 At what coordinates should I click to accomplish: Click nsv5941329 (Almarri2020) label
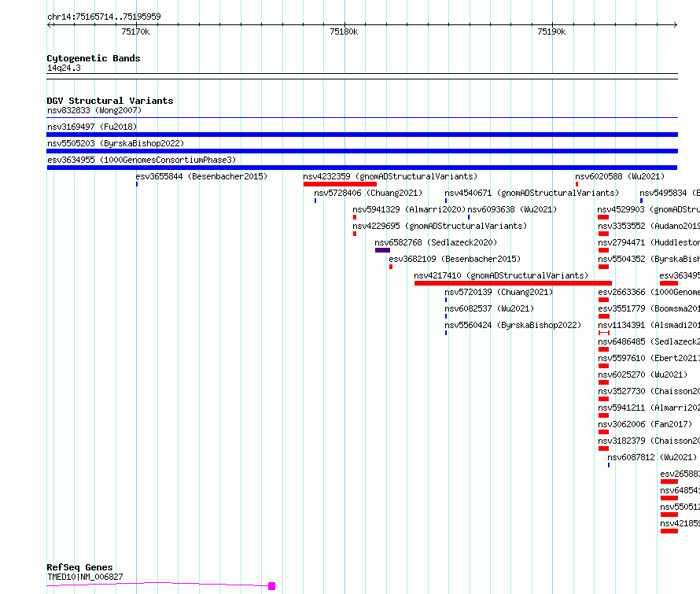(409, 209)
